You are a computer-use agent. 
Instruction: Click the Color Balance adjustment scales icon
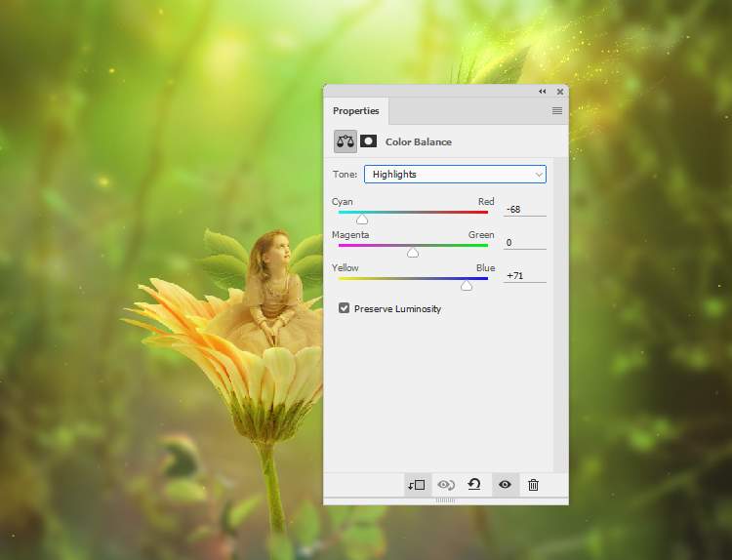click(346, 141)
